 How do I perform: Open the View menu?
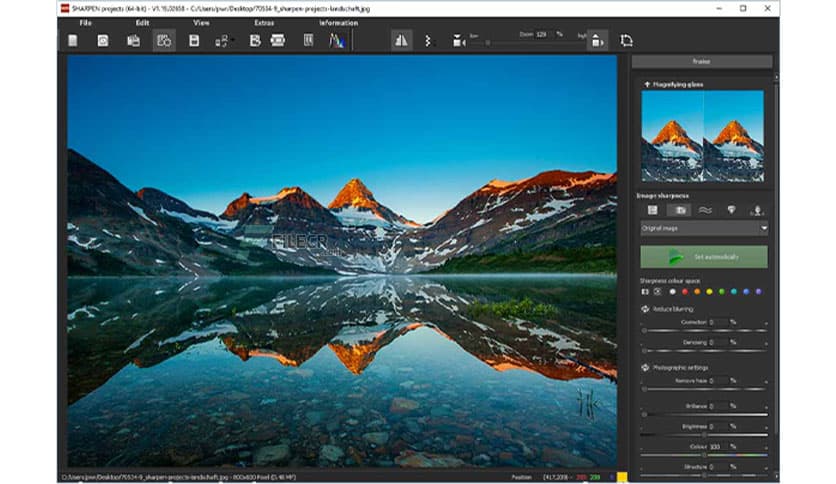point(201,22)
